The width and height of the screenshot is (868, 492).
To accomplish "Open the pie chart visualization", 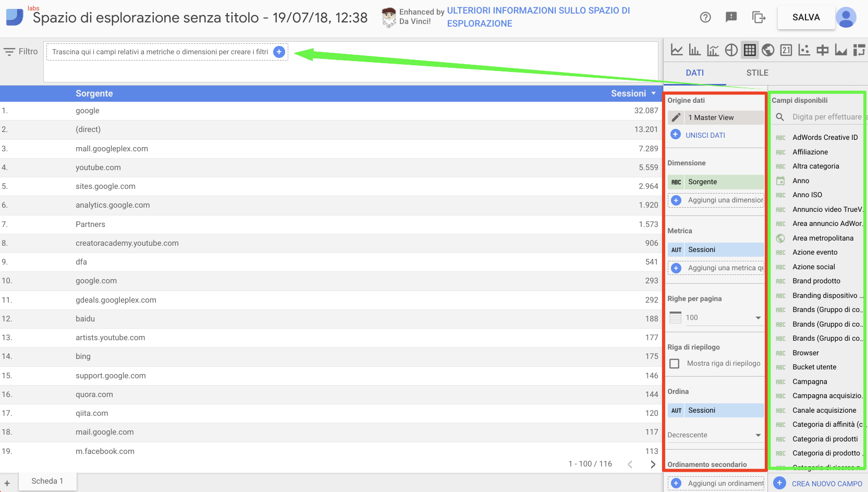I will point(731,50).
